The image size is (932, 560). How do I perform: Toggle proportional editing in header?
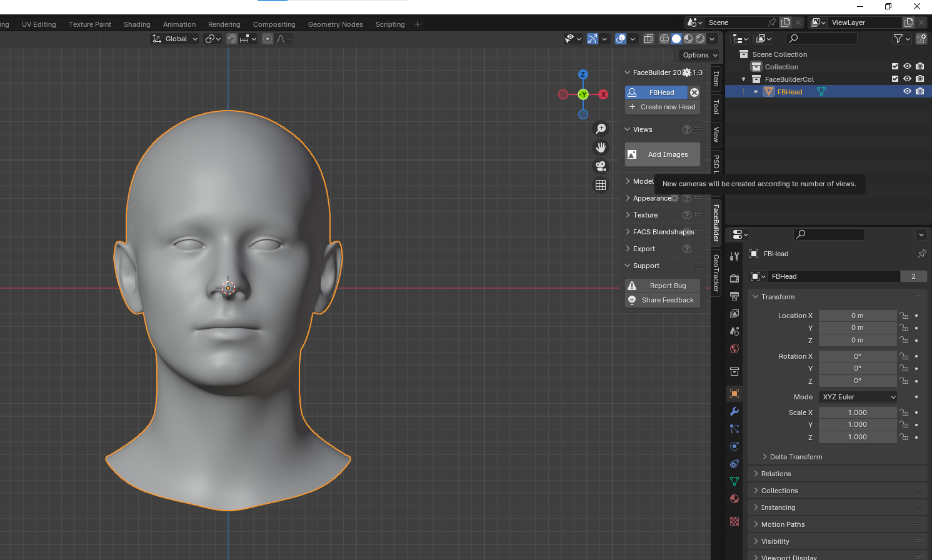[268, 39]
